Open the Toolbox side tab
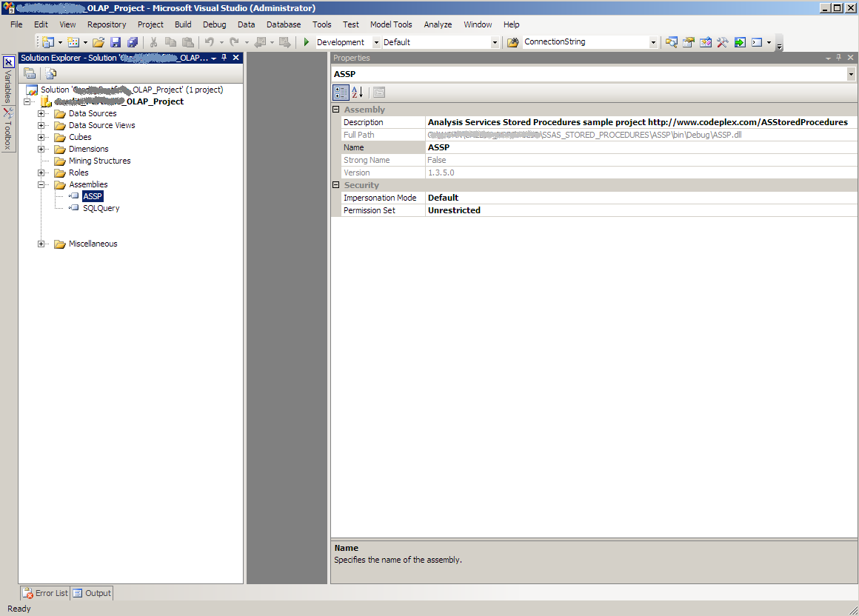The width and height of the screenshot is (859, 616). pos(8,130)
